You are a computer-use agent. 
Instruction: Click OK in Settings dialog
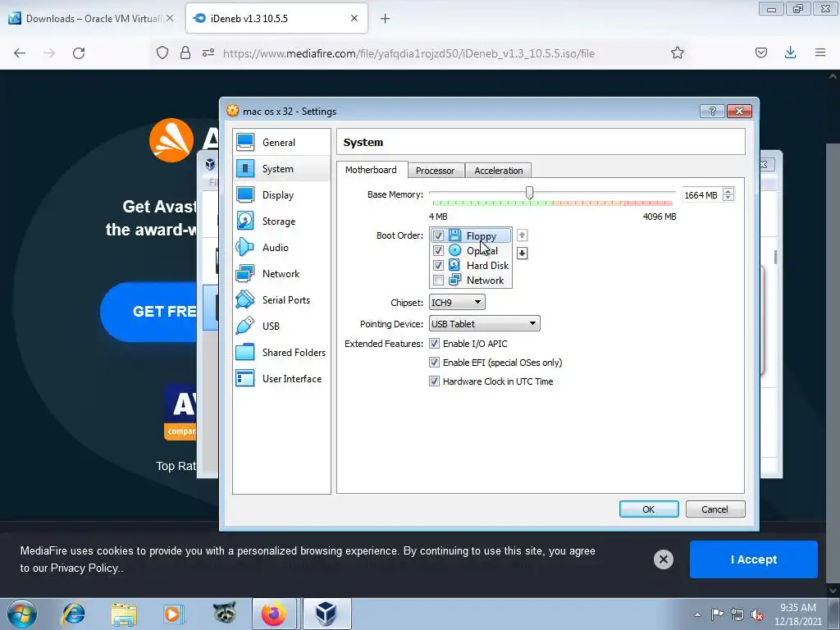pyautogui.click(x=649, y=509)
